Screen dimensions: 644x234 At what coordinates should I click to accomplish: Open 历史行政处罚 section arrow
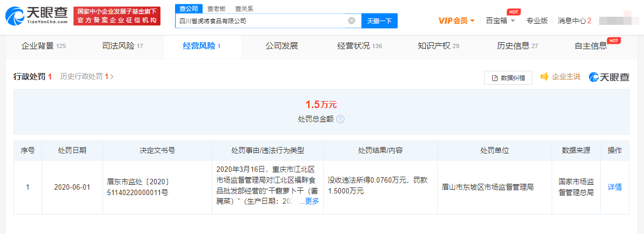click(x=112, y=77)
